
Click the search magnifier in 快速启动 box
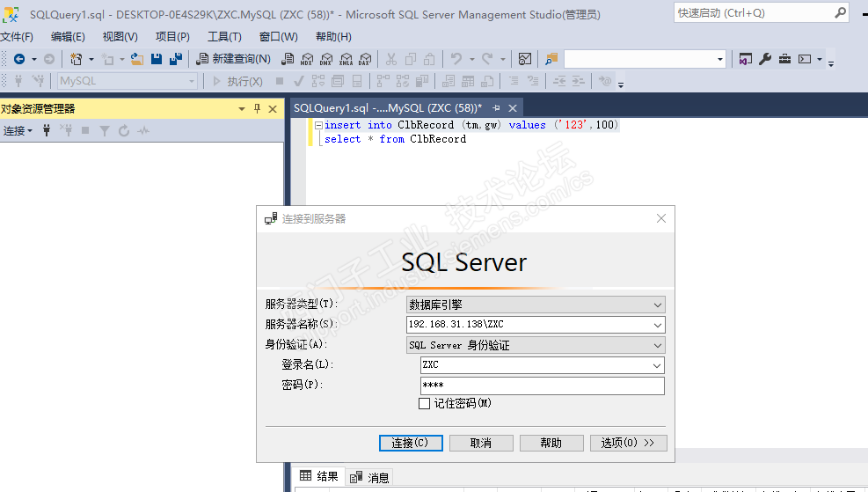(840, 12)
